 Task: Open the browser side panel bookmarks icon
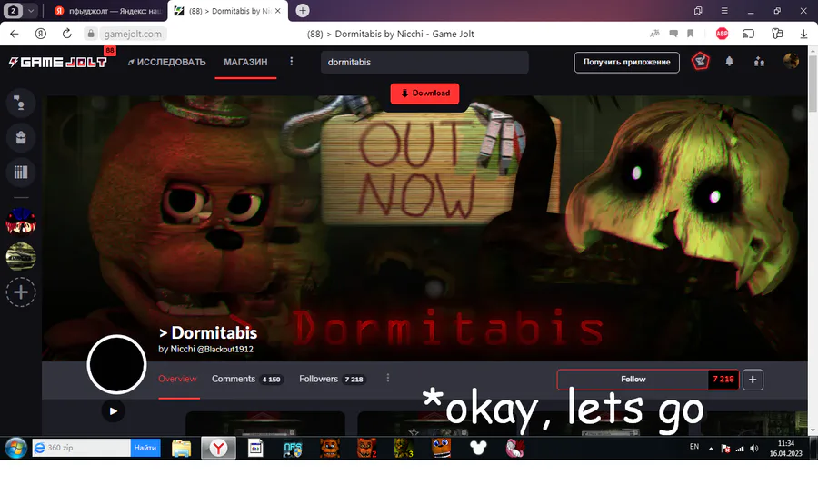pyautogui.click(x=698, y=11)
